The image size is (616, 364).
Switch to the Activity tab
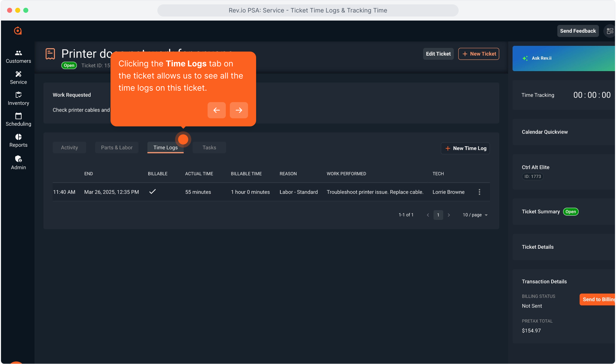69,148
